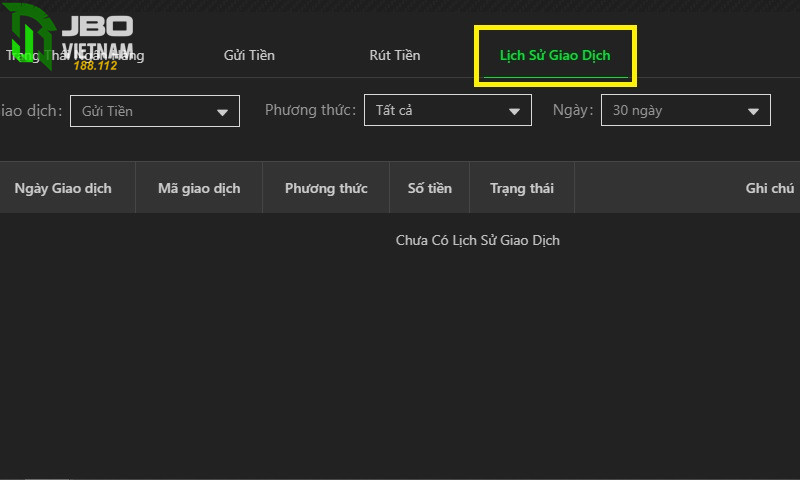
Task: Expand the Phương thức dropdown showing Tất cả
Action: click(x=447, y=110)
